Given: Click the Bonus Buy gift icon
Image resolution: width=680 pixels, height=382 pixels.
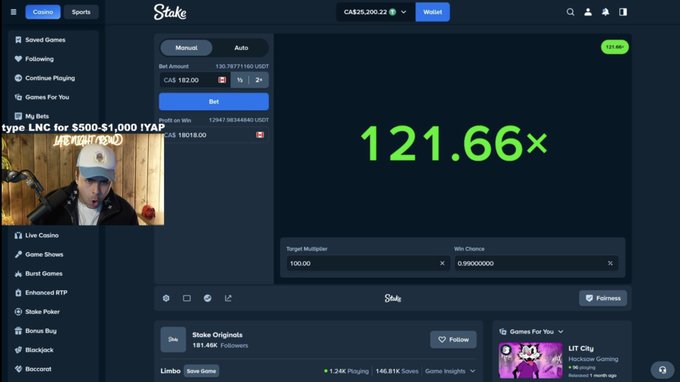Looking at the screenshot, I should [18, 330].
